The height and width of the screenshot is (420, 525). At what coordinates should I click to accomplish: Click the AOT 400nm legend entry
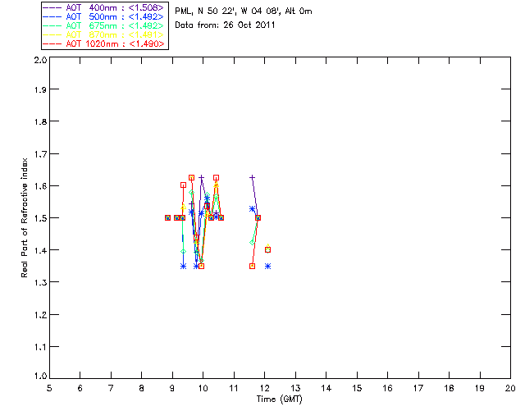[x=104, y=7]
